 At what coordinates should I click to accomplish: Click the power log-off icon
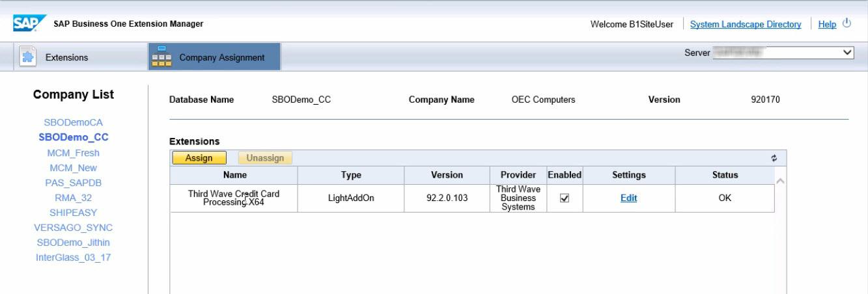click(x=847, y=23)
